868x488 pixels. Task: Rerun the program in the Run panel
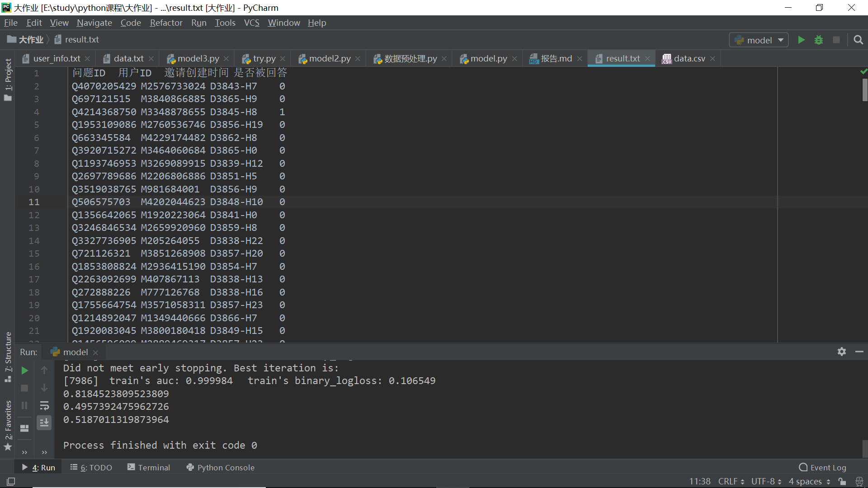[x=24, y=371]
